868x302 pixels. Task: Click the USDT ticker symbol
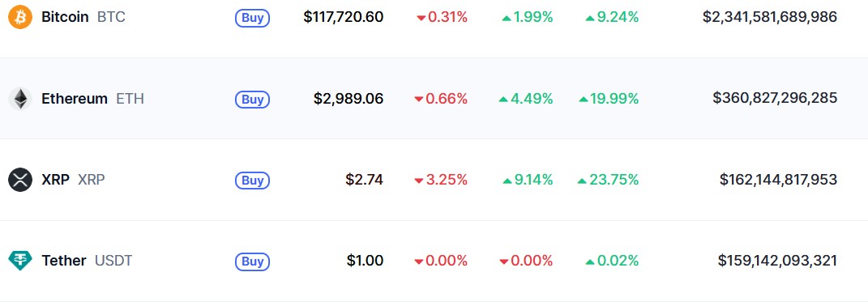113,261
